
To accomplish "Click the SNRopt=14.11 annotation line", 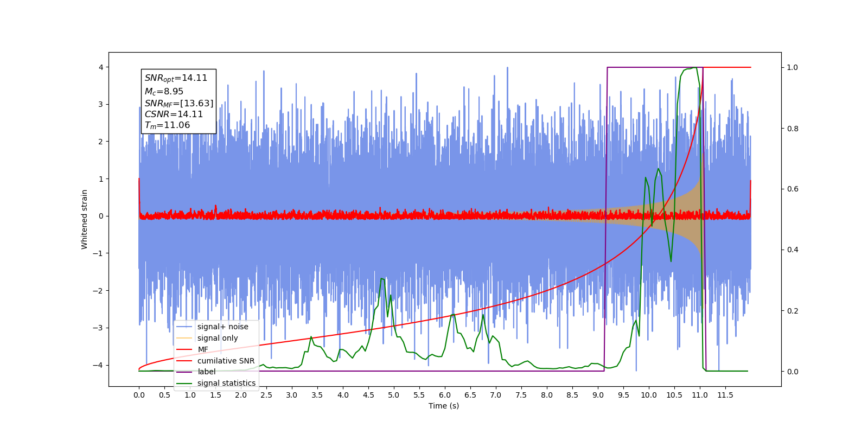I will 176,78.
